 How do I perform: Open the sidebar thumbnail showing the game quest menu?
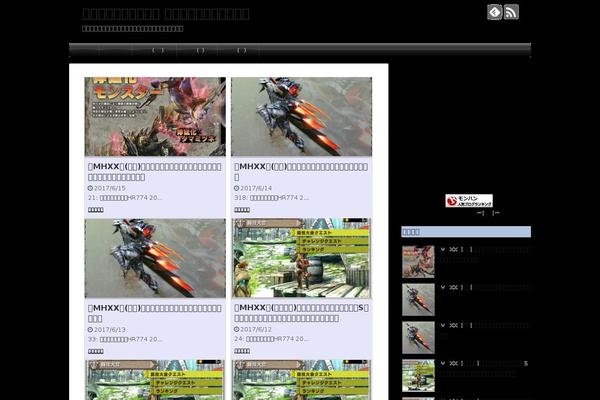pyautogui.click(x=418, y=376)
